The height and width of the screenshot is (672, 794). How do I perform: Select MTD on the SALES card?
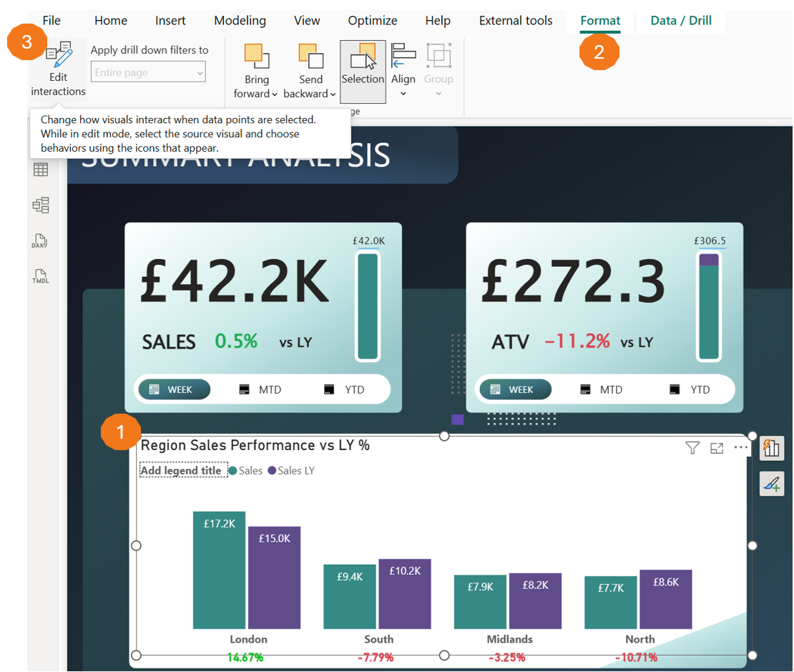click(260, 389)
